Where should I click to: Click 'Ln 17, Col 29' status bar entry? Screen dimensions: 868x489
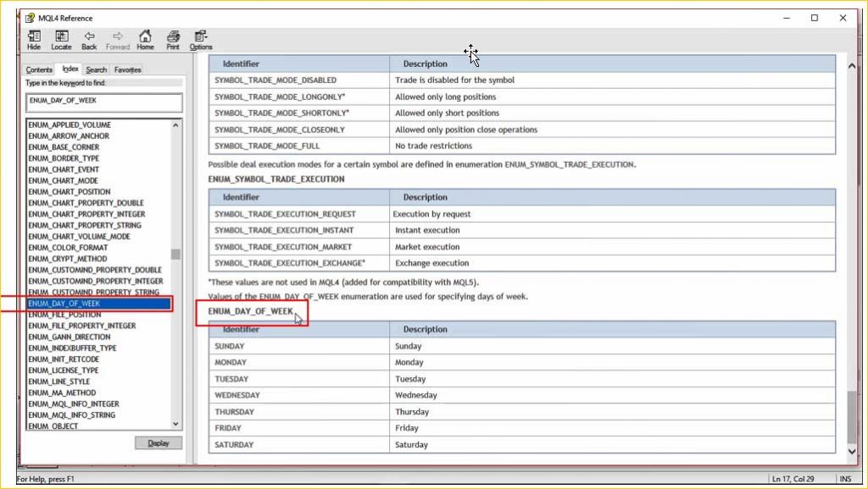coord(793,479)
